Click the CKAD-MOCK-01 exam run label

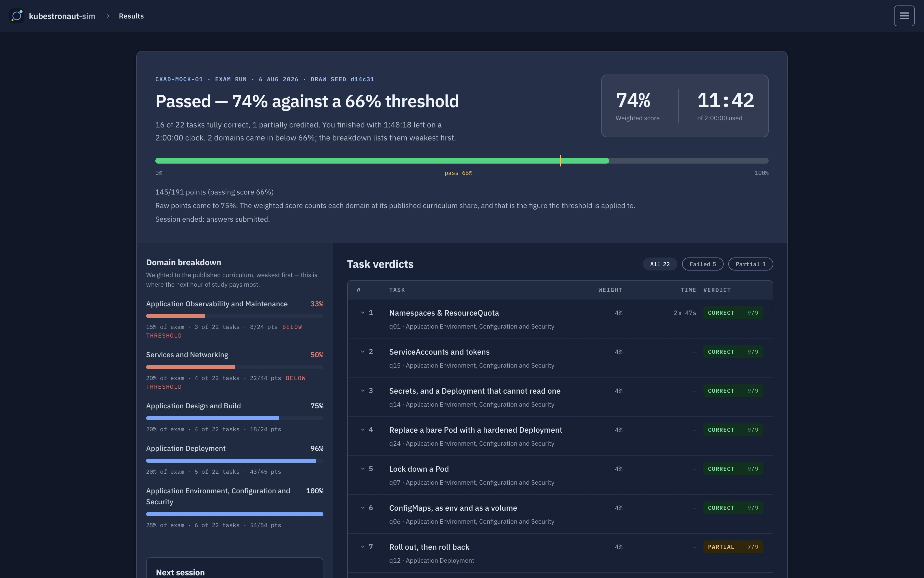pyautogui.click(x=264, y=79)
